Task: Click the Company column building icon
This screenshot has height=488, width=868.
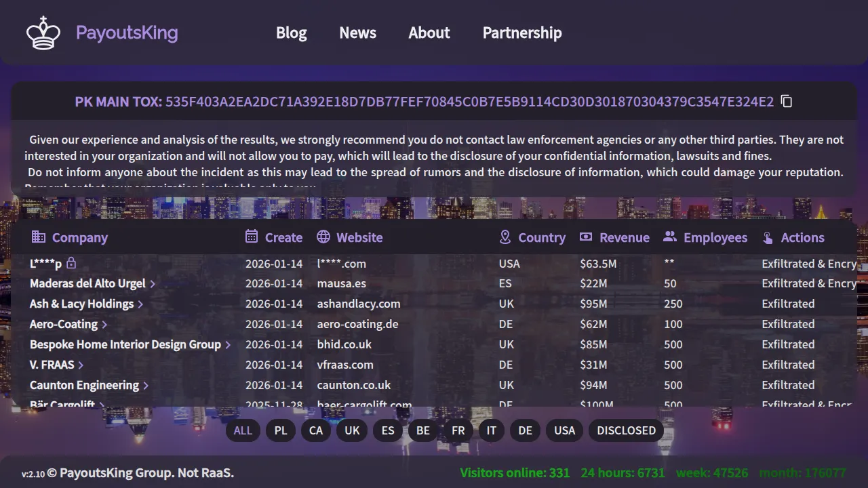Action: pyautogui.click(x=39, y=237)
